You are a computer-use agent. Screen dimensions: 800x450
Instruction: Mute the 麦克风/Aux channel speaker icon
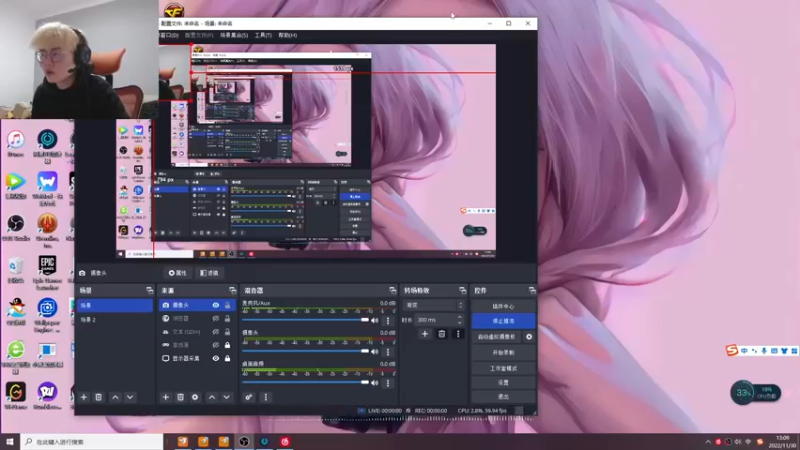pos(375,320)
